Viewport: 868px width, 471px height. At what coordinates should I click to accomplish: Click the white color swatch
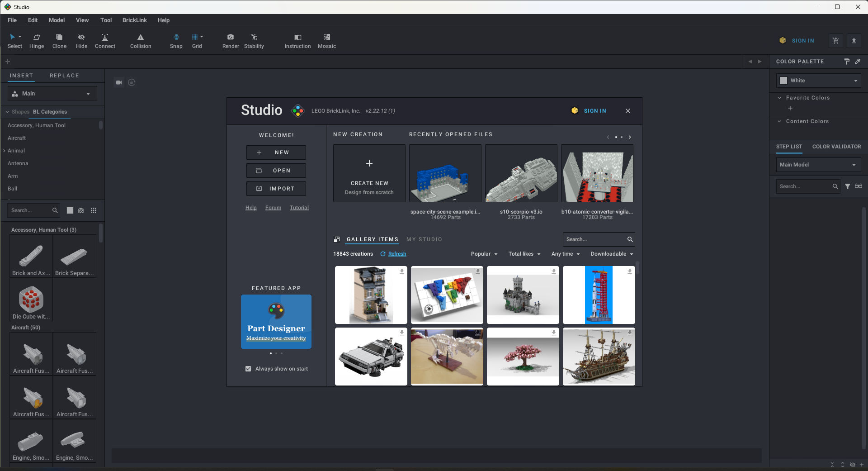pyautogui.click(x=783, y=81)
